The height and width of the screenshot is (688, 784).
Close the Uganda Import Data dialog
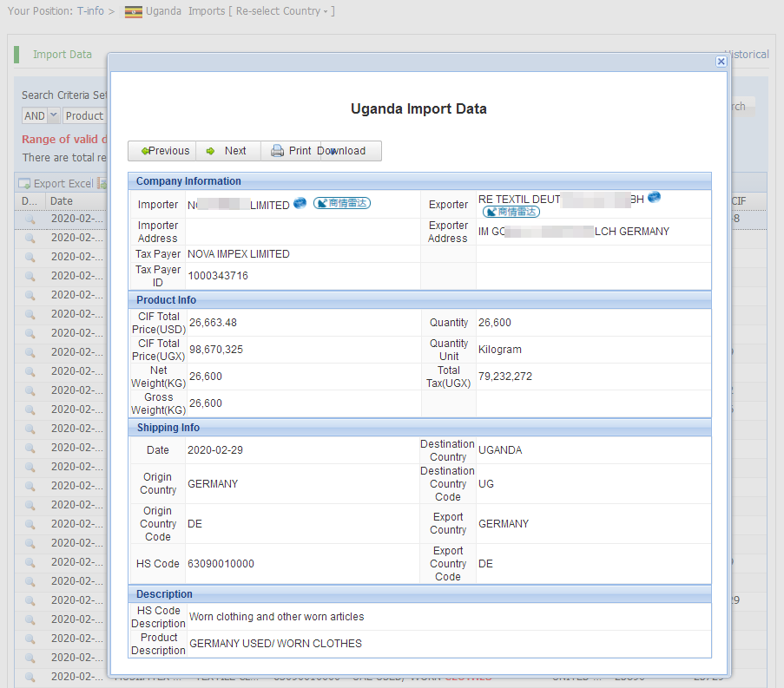[721, 62]
